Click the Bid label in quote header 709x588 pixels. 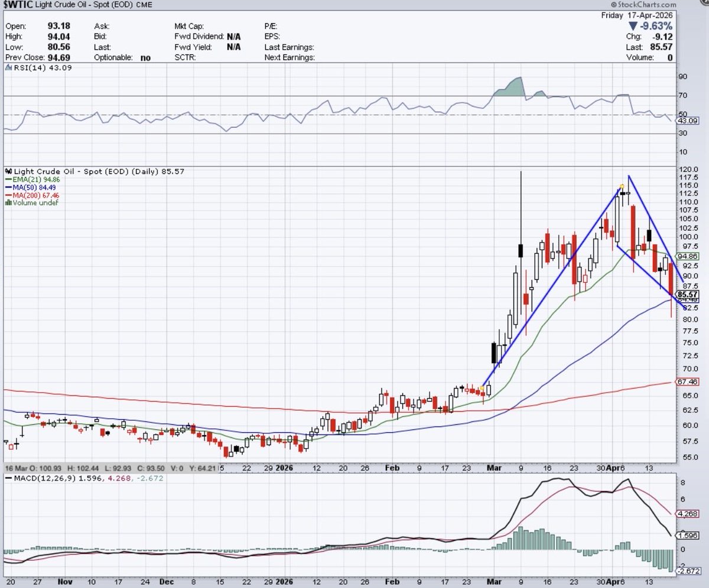(x=100, y=37)
